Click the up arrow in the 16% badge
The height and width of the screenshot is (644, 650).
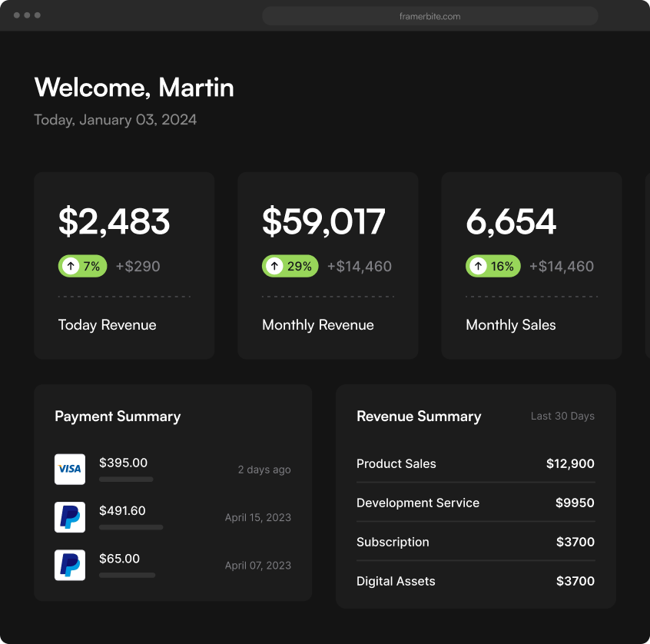[478, 266]
